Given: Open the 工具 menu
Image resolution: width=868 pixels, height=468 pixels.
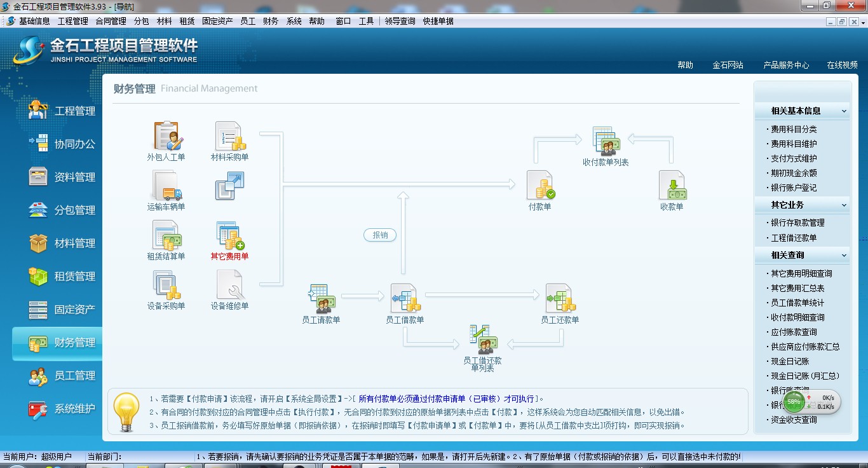Looking at the screenshot, I should point(367,21).
